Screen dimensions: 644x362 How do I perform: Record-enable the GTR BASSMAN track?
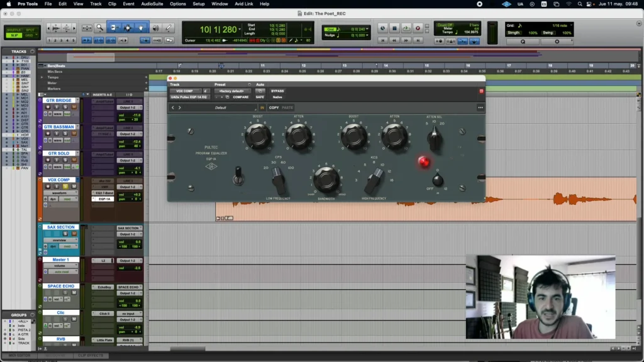click(48, 133)
